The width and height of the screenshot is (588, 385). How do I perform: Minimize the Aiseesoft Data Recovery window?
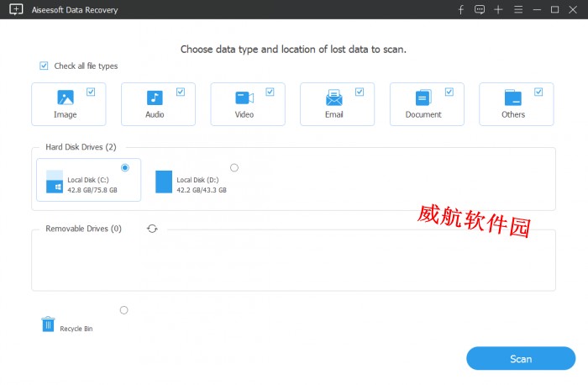point(537,9)
